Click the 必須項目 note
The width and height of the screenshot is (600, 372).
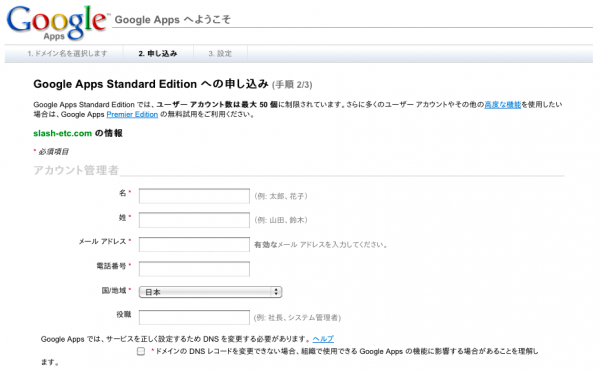pos(53,152)
